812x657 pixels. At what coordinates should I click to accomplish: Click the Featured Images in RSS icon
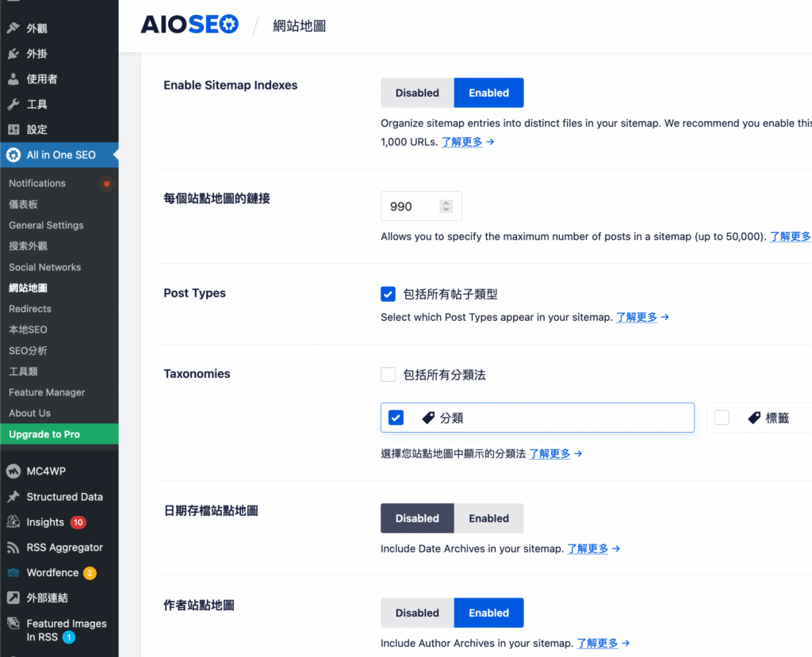[13, 624]
